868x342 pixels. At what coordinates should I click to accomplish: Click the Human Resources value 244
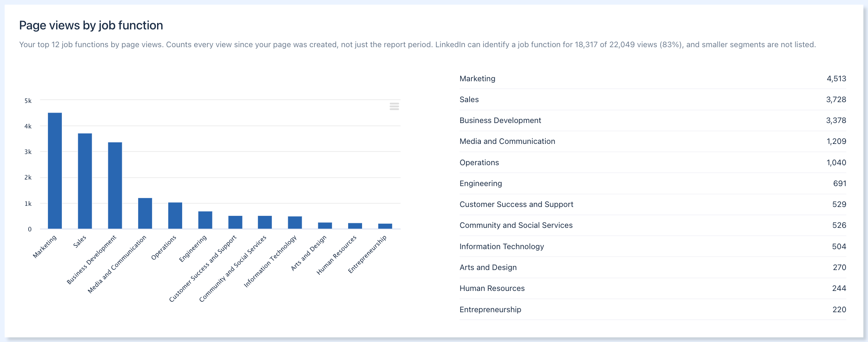pos(839,288)
